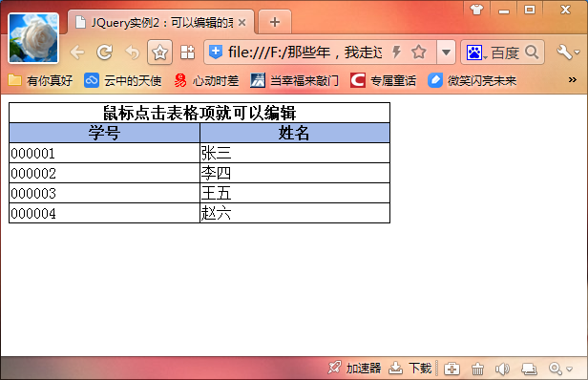The height and width of the screenshot is (380, 588).
Task: Open bookmark 心动时差
Action: point(206,80)
